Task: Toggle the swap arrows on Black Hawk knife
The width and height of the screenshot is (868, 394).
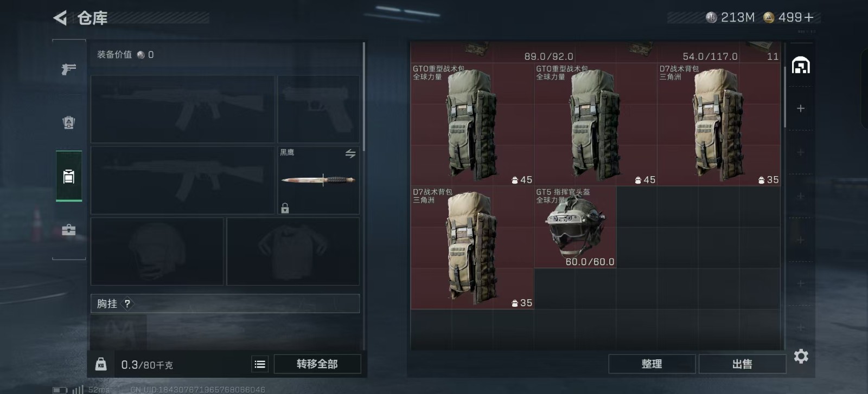Action: point(350,154)
